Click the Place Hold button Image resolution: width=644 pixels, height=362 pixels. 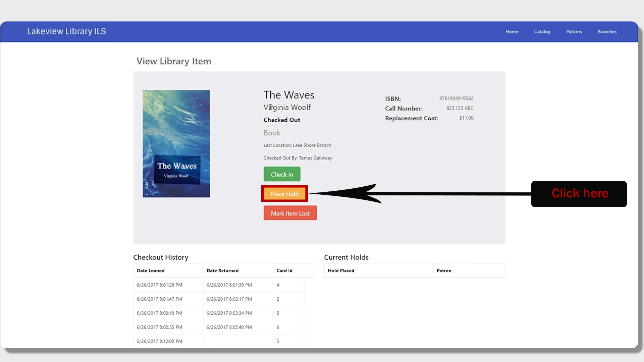point(284,194)
